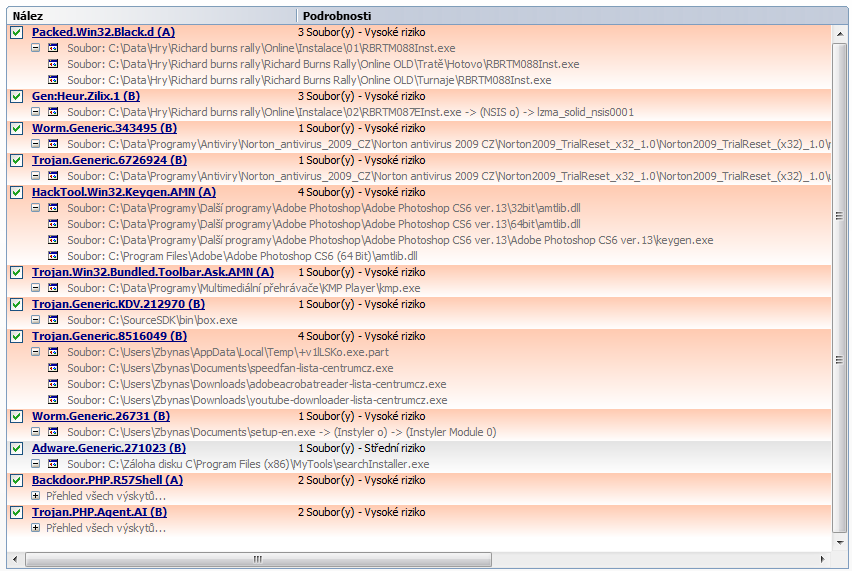Open the Gen:Heur.Zilix.1 (B) detection link
This screenshot has width=852, height=571.
pyautogui.click(x=86, y=96)
